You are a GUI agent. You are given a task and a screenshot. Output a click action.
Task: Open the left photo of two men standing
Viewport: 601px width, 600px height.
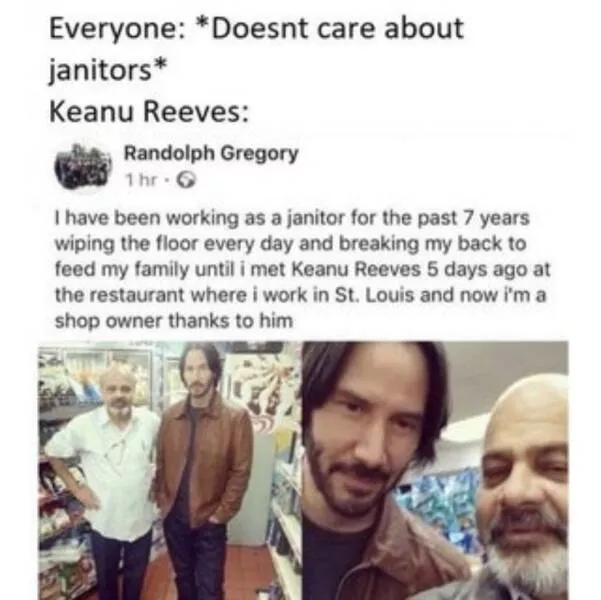click(170, 470)
